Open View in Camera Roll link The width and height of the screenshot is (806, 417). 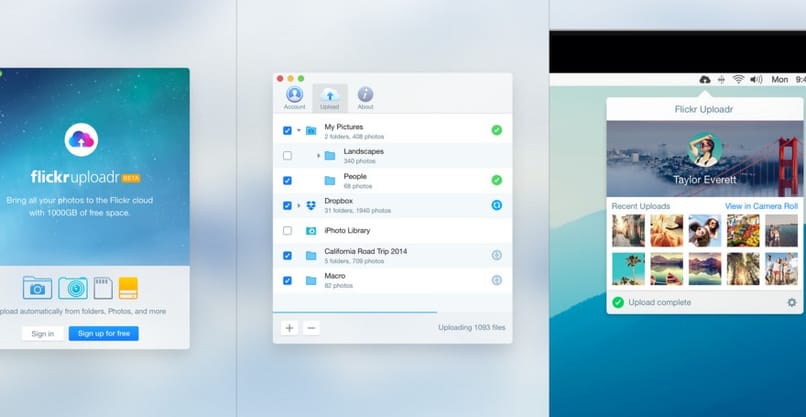[761, 206]
